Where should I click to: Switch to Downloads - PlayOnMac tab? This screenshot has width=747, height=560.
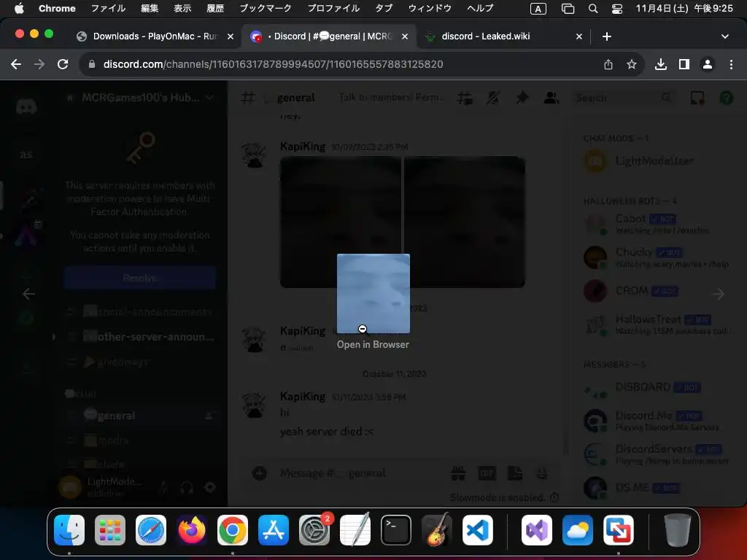[155, 36]
